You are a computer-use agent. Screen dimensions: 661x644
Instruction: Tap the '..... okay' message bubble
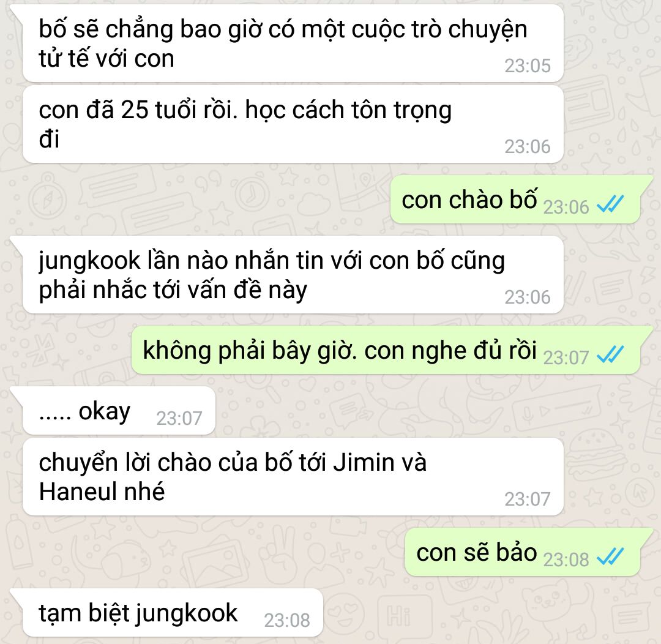(x=119, y=410)
